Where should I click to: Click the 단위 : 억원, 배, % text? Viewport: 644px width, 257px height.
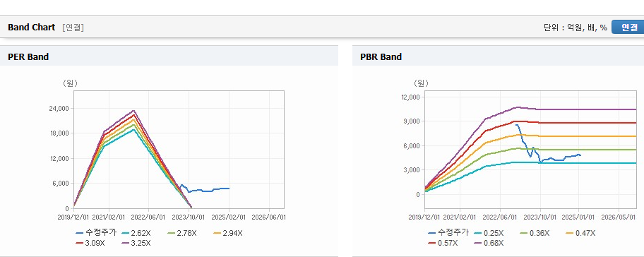[576, 28]
